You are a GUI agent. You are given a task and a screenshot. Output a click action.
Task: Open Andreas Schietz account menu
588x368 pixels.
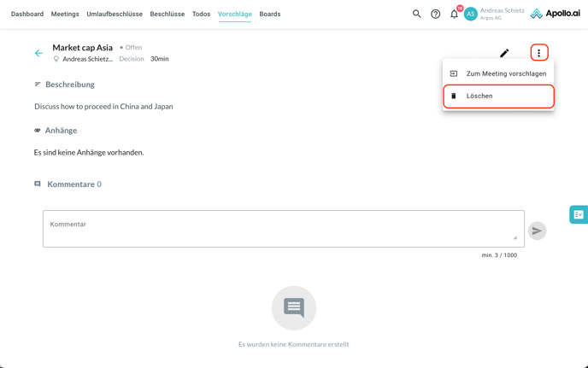(502, 14)
